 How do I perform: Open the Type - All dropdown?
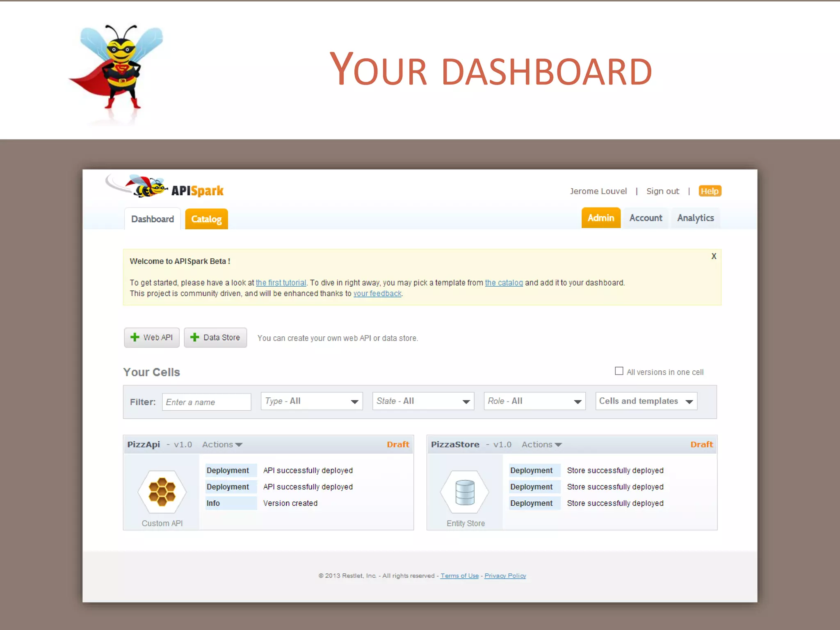tap(312, 401)
